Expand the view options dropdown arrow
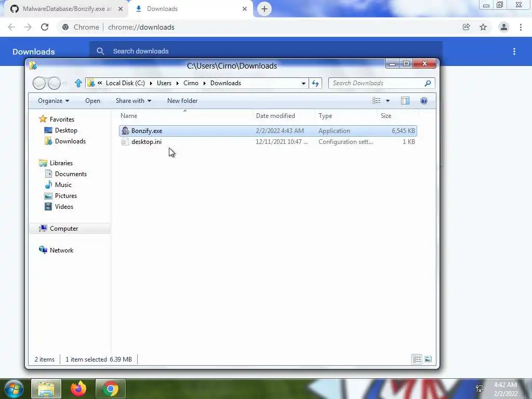 tap(388, 101)
